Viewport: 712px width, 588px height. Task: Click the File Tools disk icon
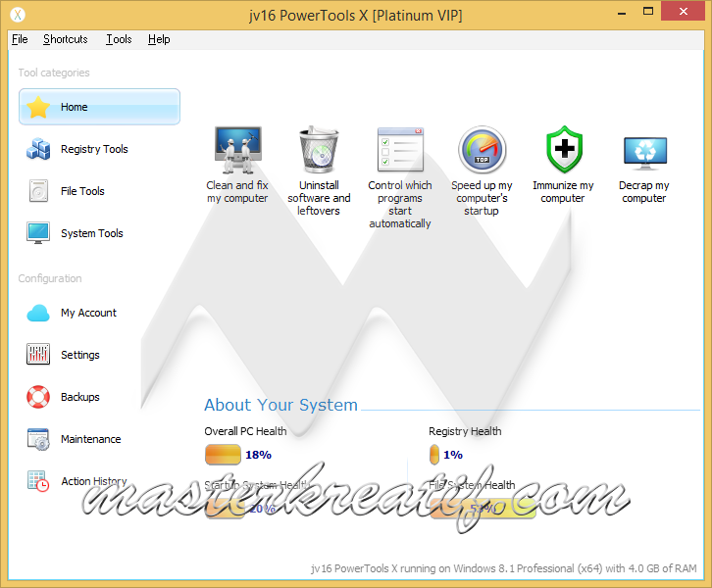(x=38, y=190)
